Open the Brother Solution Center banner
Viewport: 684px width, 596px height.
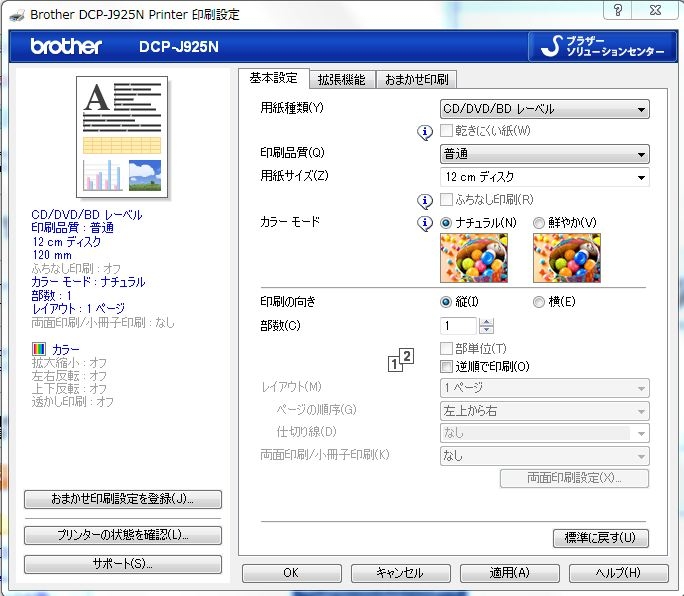[602, 46]
